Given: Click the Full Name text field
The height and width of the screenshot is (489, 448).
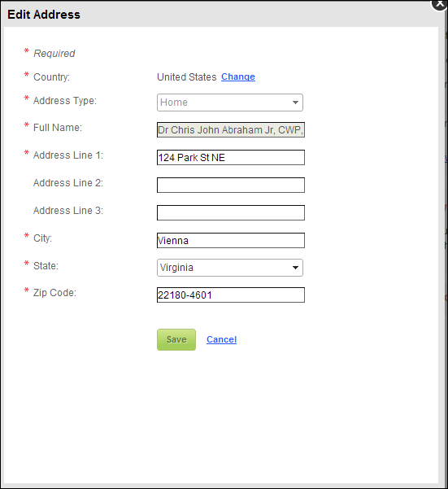Looking at the screenshot, I should point(231,129).
